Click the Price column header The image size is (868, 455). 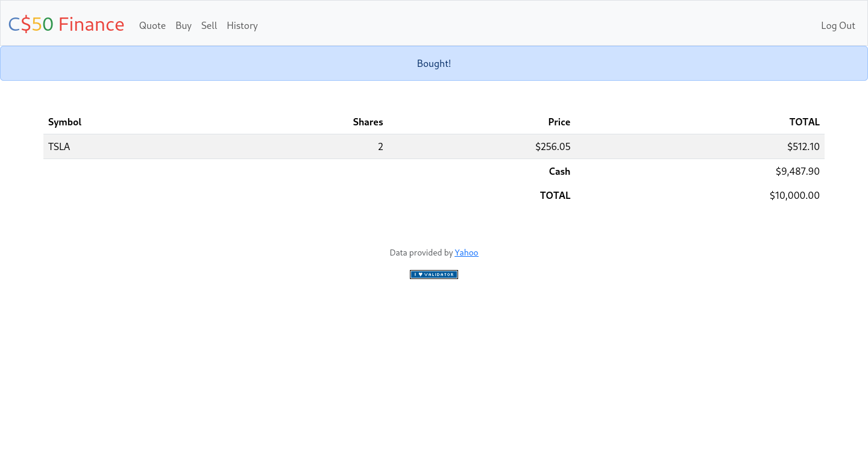click(x=559, y=122)
